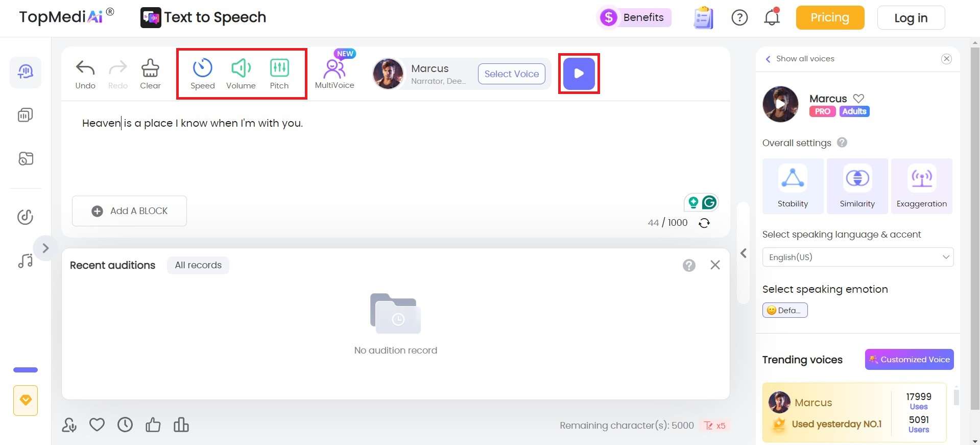Click the Grammarly icon in text box

tap(709, 203)
